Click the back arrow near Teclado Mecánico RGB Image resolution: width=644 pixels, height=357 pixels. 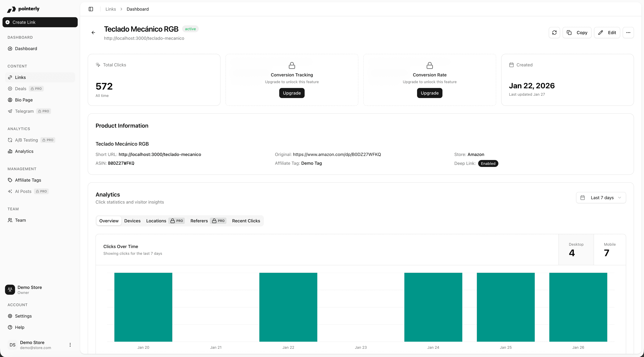tap(93, 33)
